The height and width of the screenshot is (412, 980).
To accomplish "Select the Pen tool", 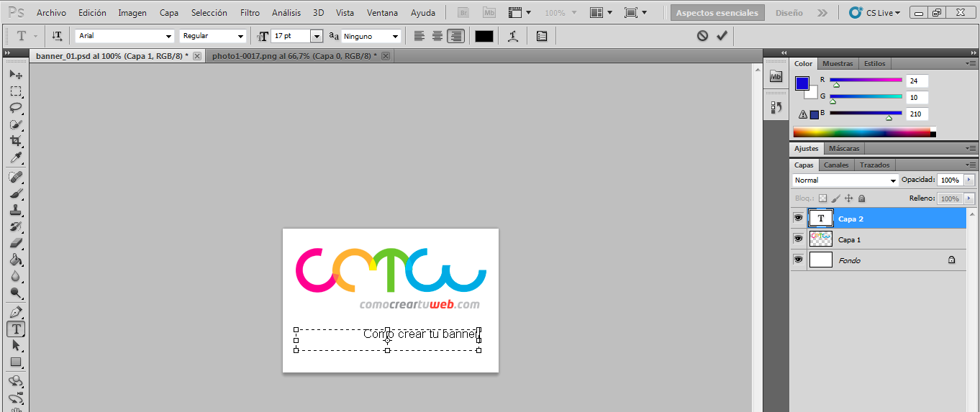I will click(x=16, y=312).
